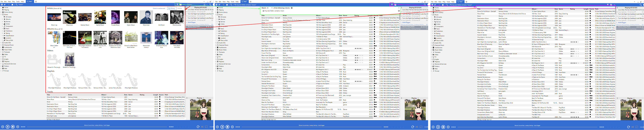Start playback in the right window player
This screenshot has height=130, width=644.
point(438,127)
